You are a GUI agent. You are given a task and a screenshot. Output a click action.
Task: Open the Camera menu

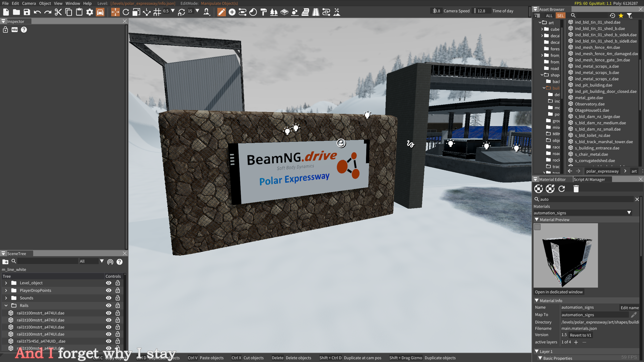tap(29, 3)
